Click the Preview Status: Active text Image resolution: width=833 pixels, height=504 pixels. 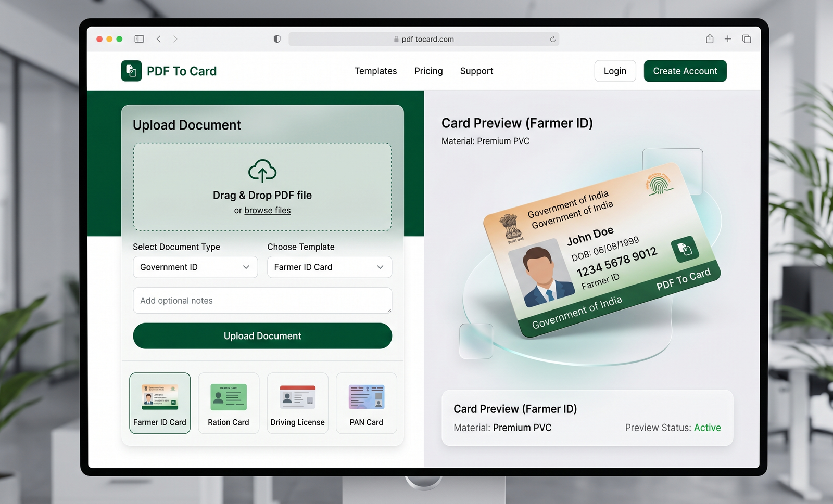[x=673, y=428]
